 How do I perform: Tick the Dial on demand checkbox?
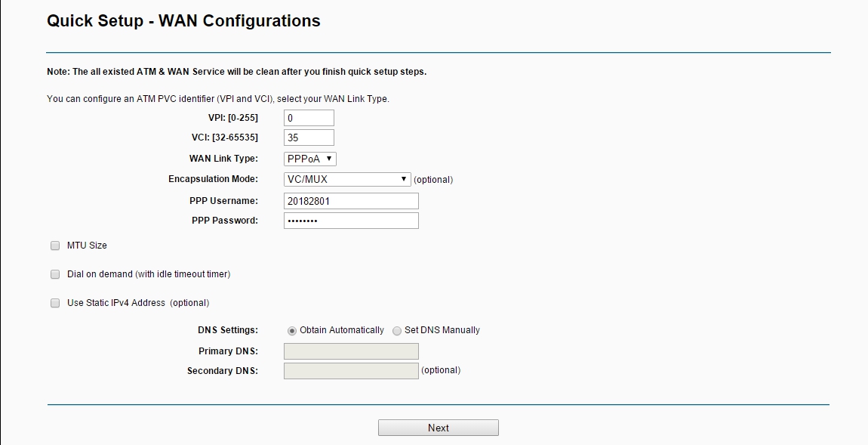point(55,274)
